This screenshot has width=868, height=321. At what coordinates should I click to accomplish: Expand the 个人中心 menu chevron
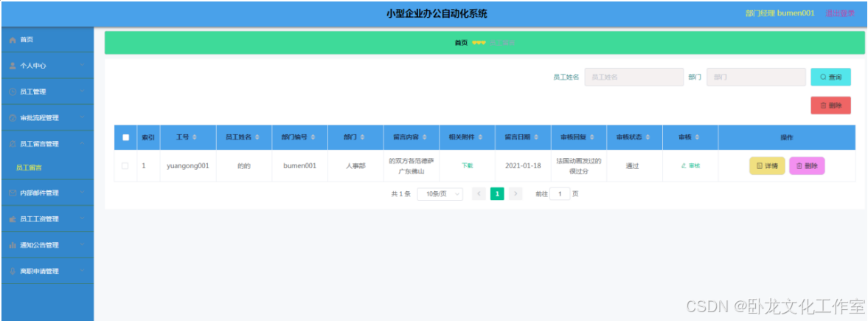(82, 65)
